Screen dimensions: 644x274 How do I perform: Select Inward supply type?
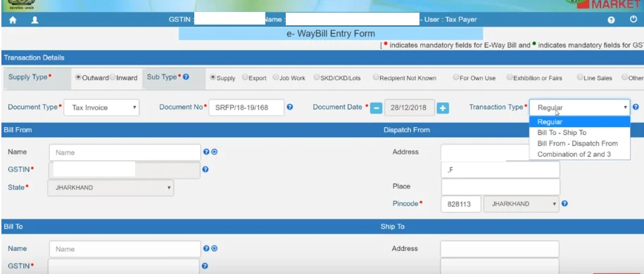point(113,77)
